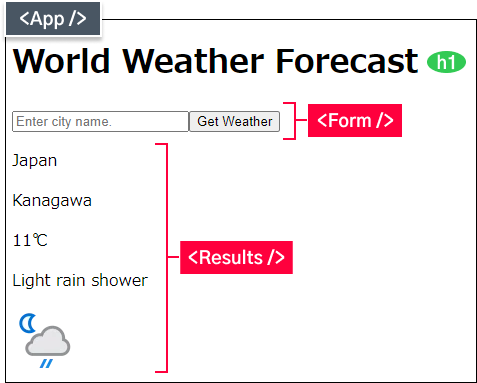Click the Light rain shower description
Screen dimensions: 477x383
tap(80, 280)
